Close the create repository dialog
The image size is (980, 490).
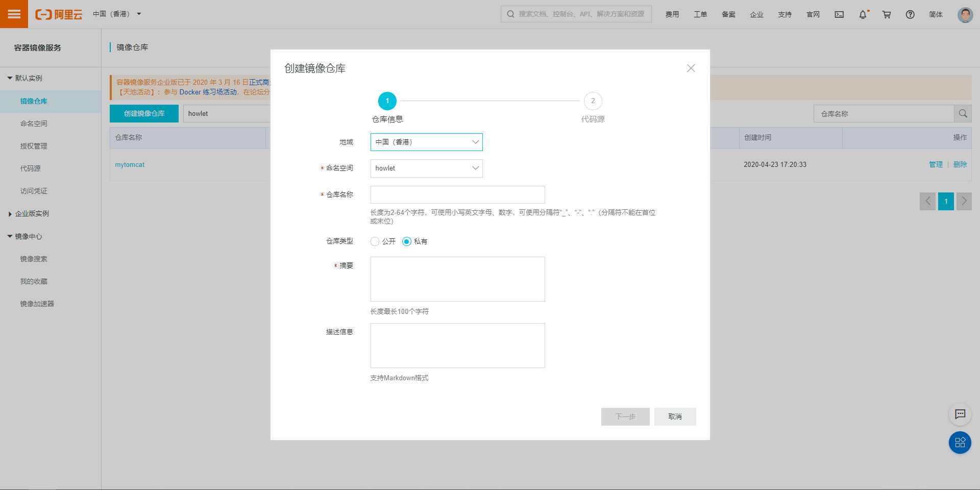(691, 68)
